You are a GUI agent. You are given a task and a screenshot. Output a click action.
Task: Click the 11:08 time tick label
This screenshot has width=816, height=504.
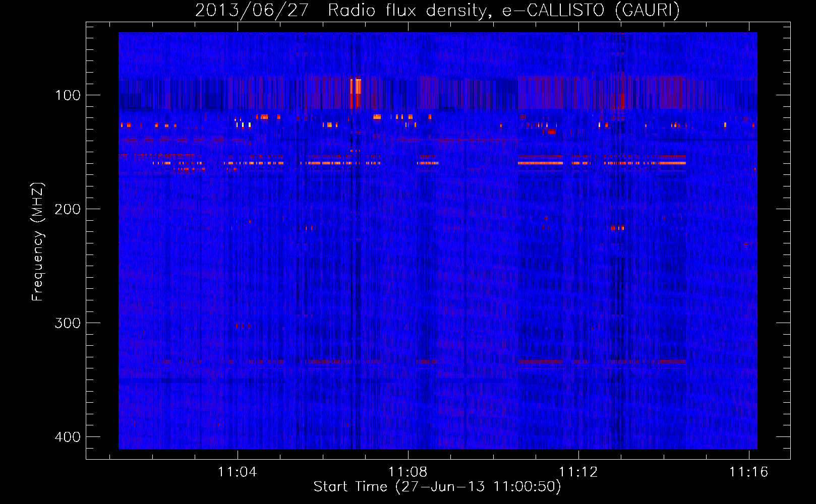click(x=407, y=472)
